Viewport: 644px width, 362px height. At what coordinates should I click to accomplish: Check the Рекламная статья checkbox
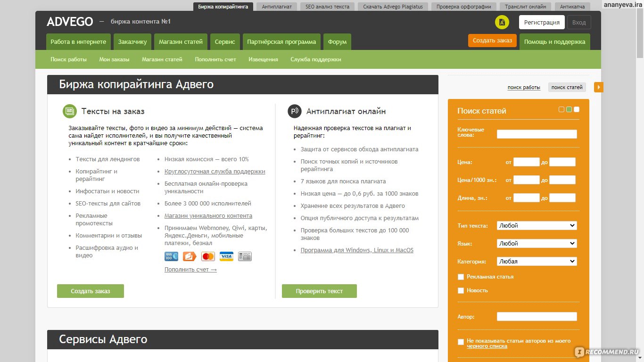[461, 277]
